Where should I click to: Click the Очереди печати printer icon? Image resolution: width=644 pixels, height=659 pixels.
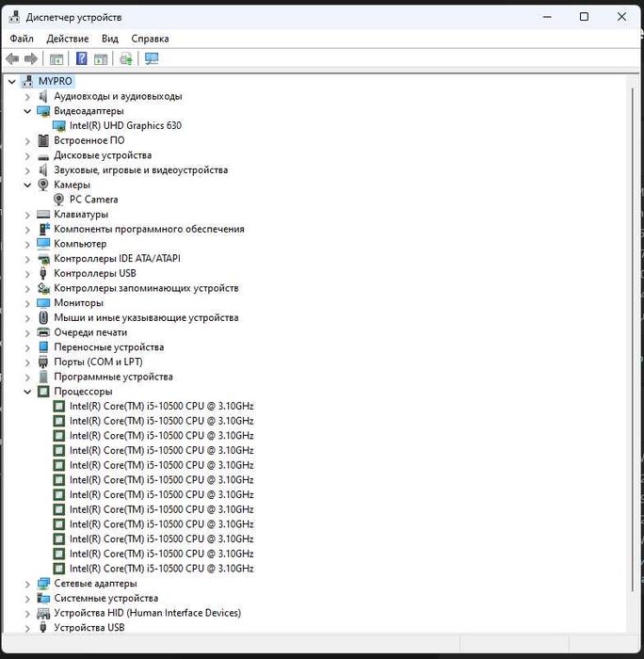(43, 332)
